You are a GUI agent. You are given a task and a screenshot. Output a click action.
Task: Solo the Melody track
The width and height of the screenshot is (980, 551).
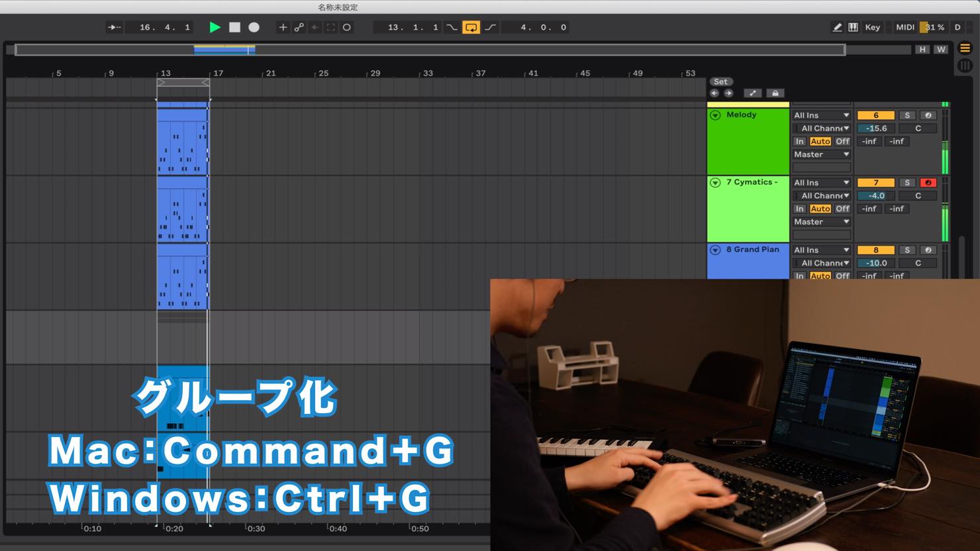pos(907,115)
